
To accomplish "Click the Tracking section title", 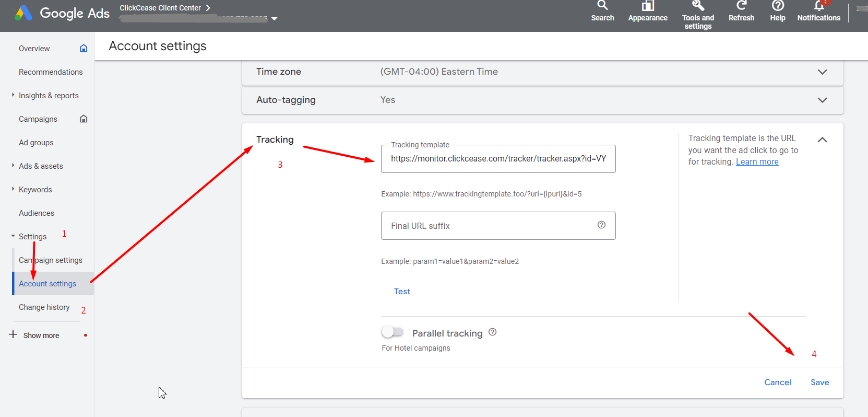I will coord(275,140).
